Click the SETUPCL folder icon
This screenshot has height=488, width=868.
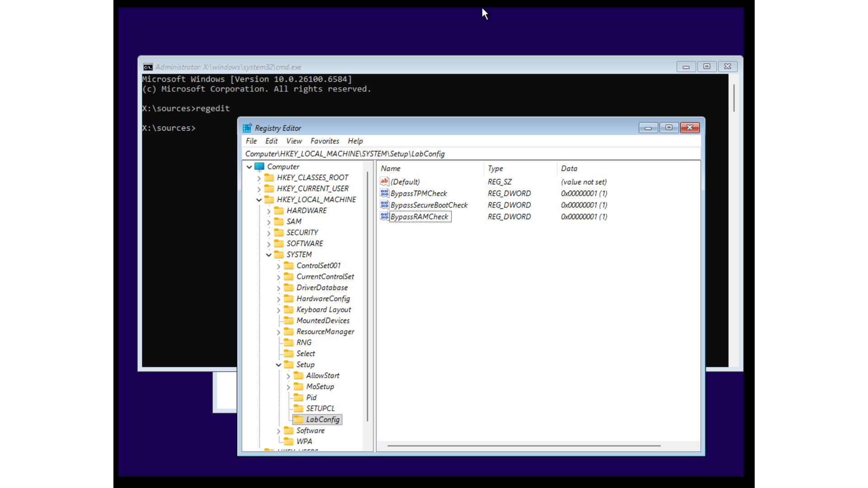point(299,408)
